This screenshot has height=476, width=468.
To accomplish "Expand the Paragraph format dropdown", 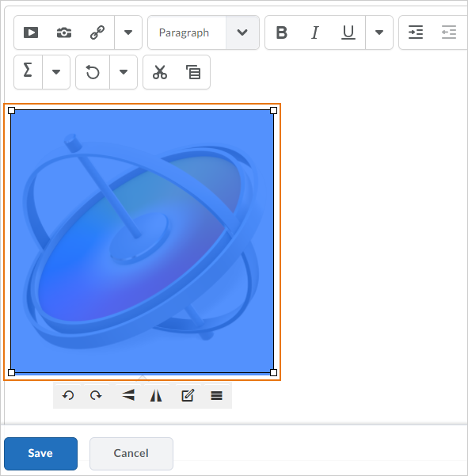I will tap(242, 32).
